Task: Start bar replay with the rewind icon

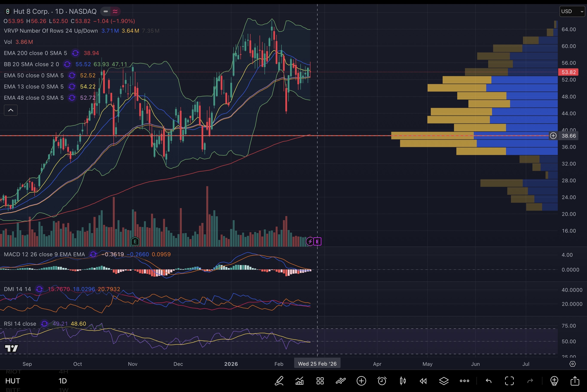Action: (423, 381)
